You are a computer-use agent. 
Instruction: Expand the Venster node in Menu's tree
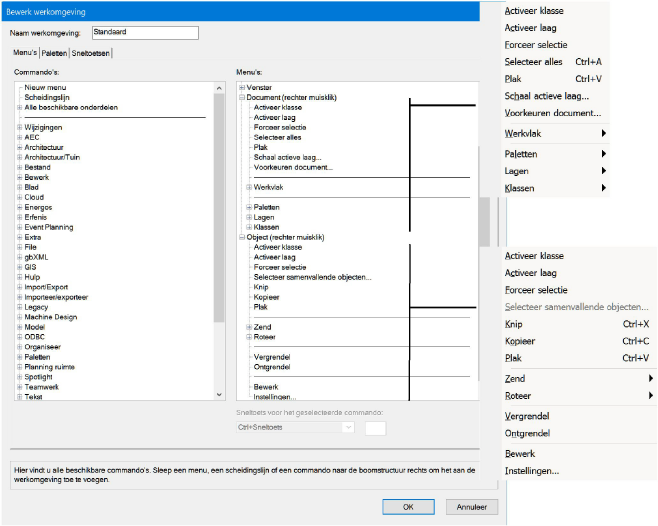(x=241, y=87)
